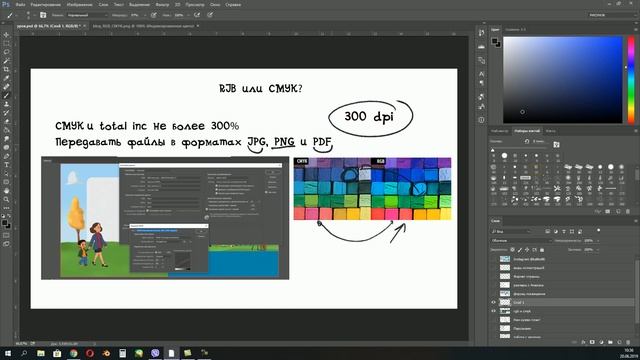Open the brush flow slider arrow

pyautogui.click(x=189, y=15)
